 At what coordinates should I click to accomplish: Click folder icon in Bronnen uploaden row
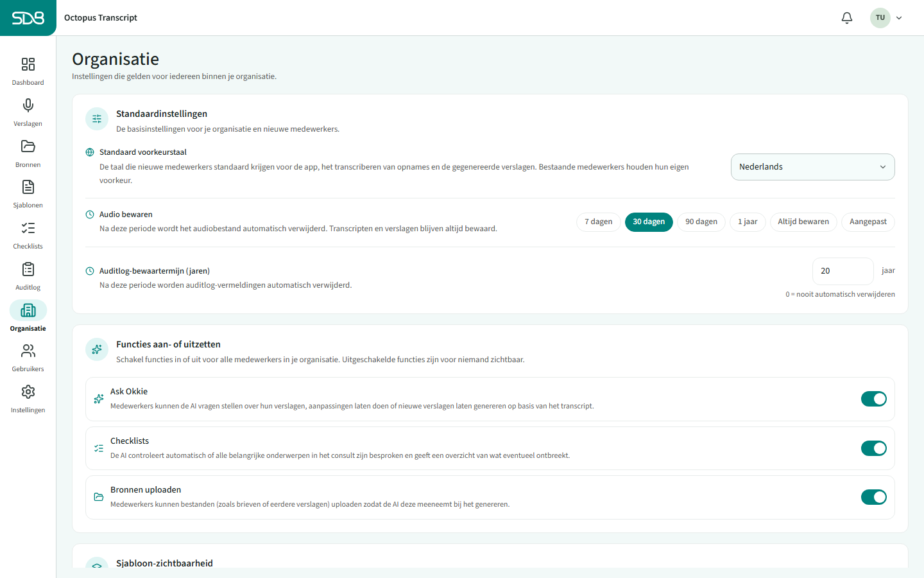pos(99,497)
